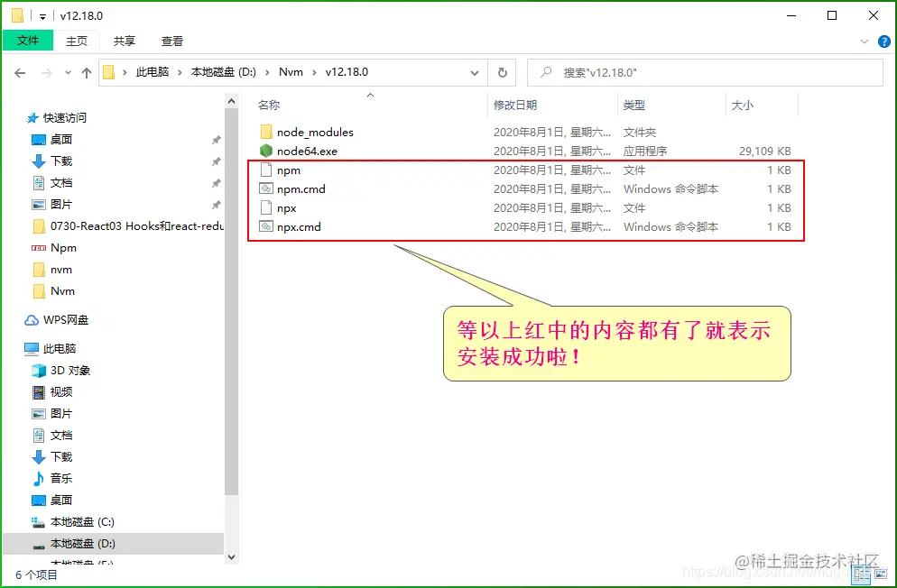The image size is (897, 588).
Task: Select 本地磁盘 (D:) in navigation tree
Action: [x=114, y=544]
